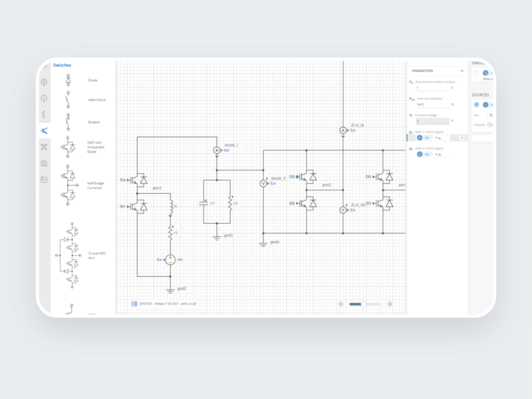
Task: Click the boost_I ammeter on schematic
Action: click(x=217, y=150)
